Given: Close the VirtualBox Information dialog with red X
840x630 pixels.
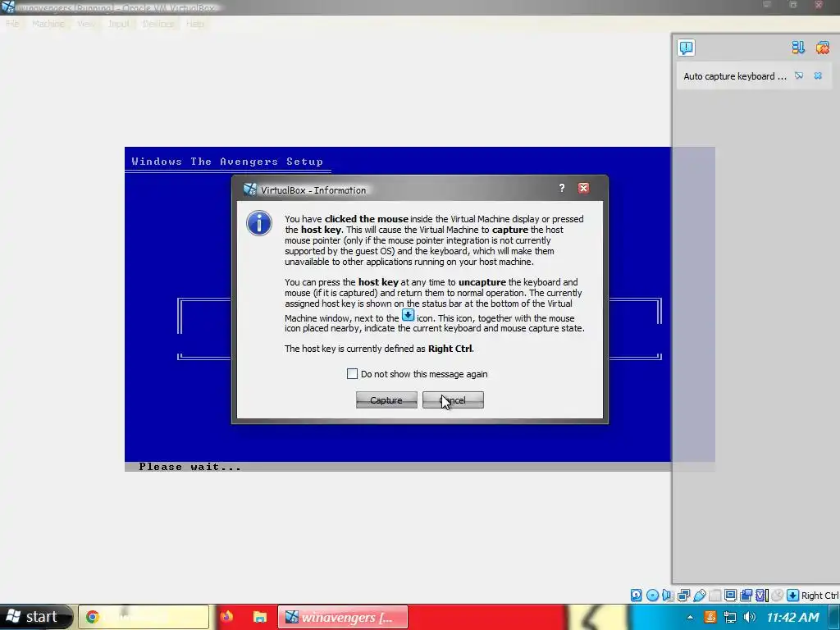Looking at the screenshot, I should (583, 188).
